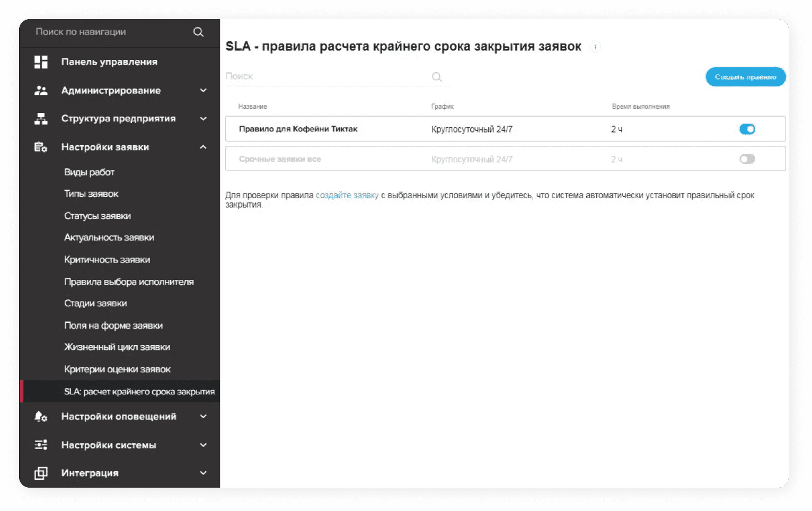Open Виды работ submenu item
The width and height of the screenshot is (812, 511).
[x=89, y=172]
